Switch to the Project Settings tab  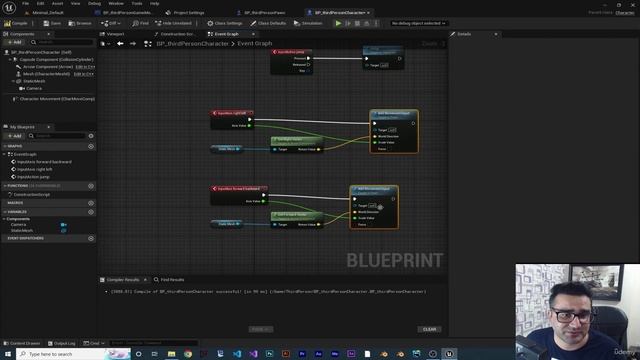(185, 13)
